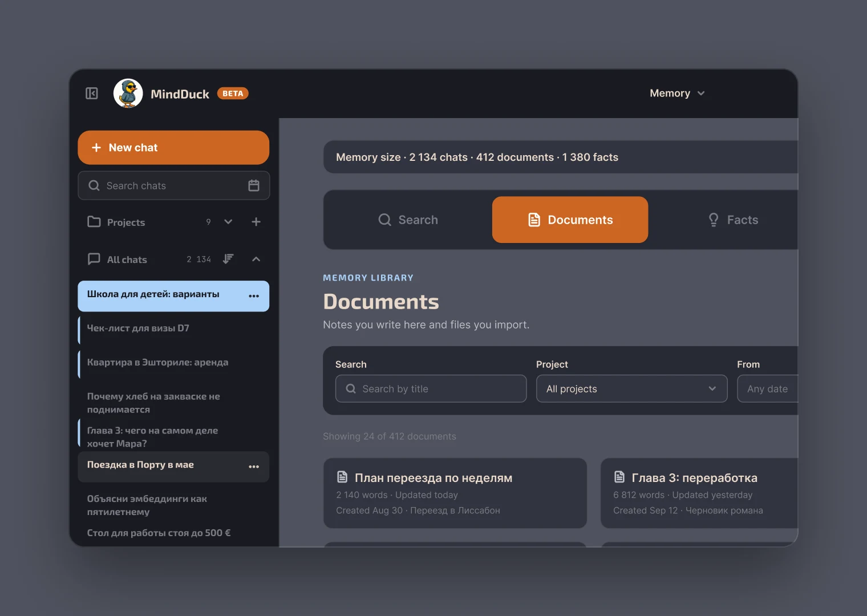Click the 2 134 chats count label
Screen dimensions: 867x616
click(198, 260)
